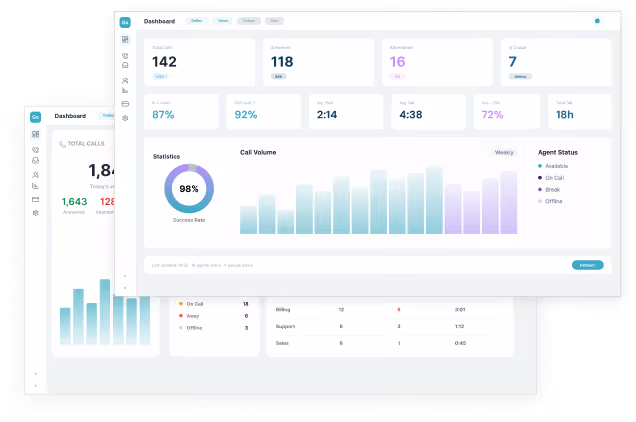Select card icon in back window sidebar
Image resolution: width=636 pixels, height=422 pixels.
coord(35,199)
